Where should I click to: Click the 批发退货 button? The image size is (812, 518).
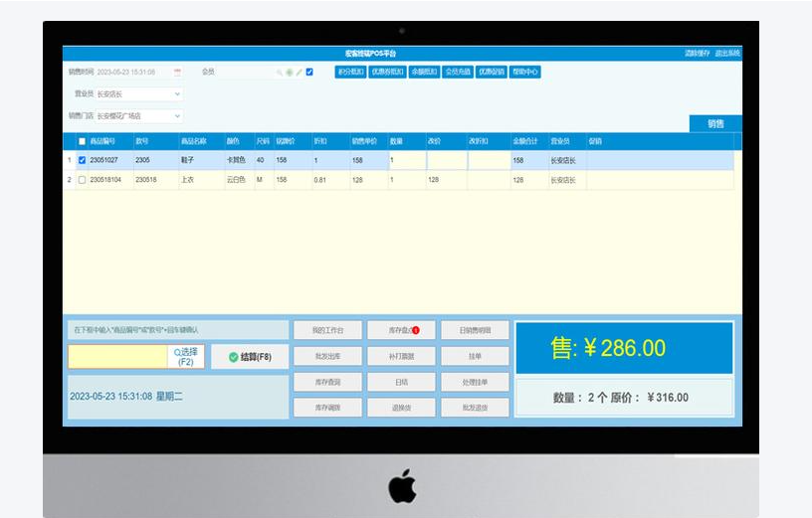point(475,408)
